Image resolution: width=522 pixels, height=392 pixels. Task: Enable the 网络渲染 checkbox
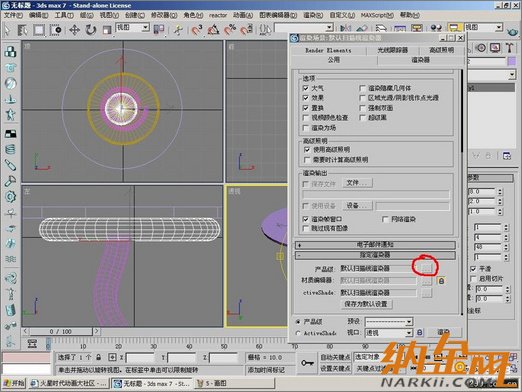pos(385,219)
